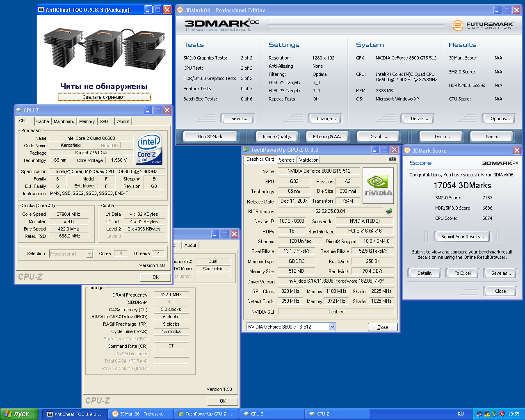Click the DRAM Frequency value 422.1 MHz
This screenshot has height=420, width=525.
[x=171, y=294]
